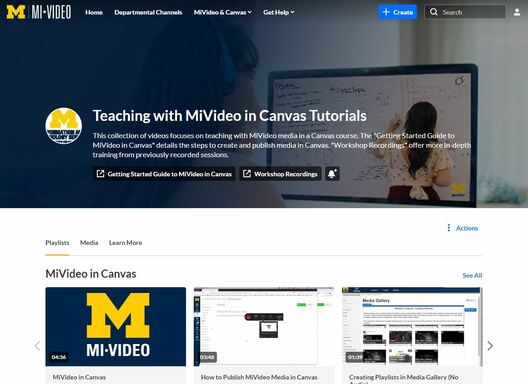
Task: Switch to the Learn More tab
Action: pos(125,243)
